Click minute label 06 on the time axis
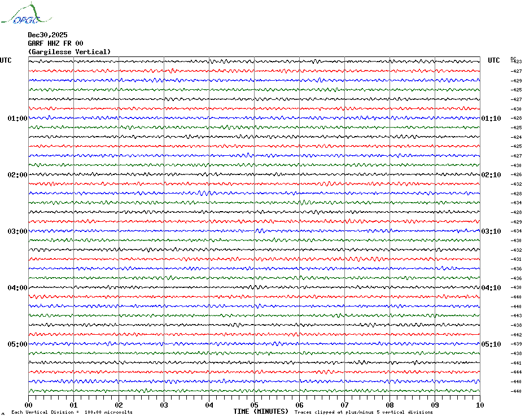Viewport: 525px width, 420px height. point(299,405)
